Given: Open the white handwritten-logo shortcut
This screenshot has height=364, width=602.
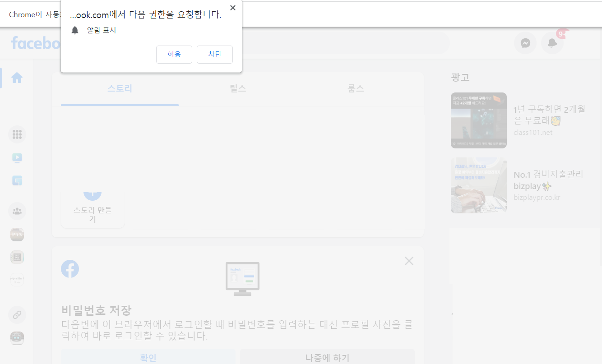Looking at the screenshot, I should pyautogui.click(x=17, y=280).
